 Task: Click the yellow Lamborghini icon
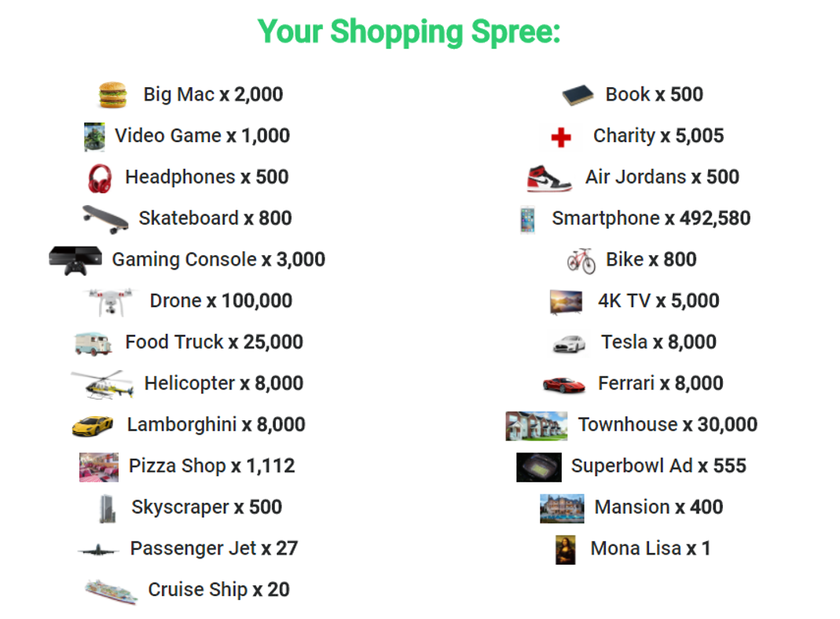(x=93, y=426)
